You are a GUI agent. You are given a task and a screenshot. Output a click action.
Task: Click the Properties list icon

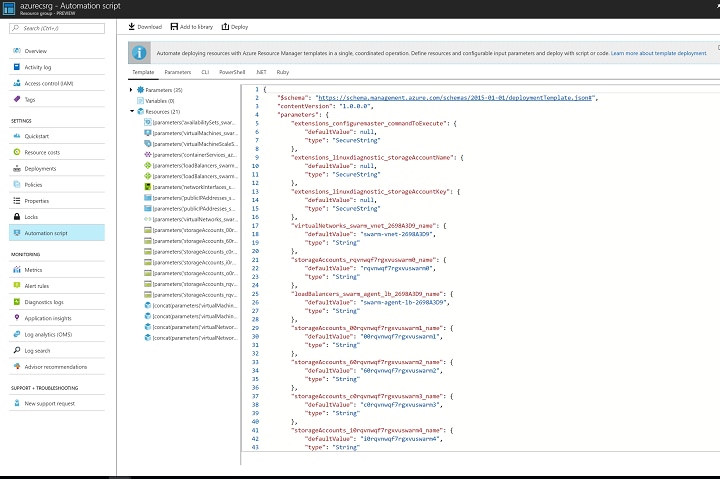click(17, 201)
